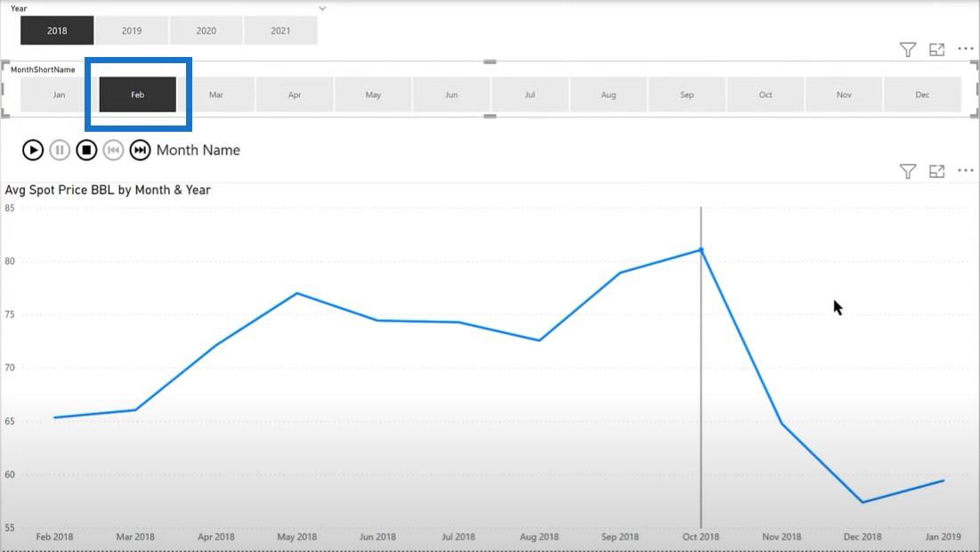The height and width of the screenshot is (552, 980).
Task: Open the month slicer's filter icon
Action: (x=908, y=49)
